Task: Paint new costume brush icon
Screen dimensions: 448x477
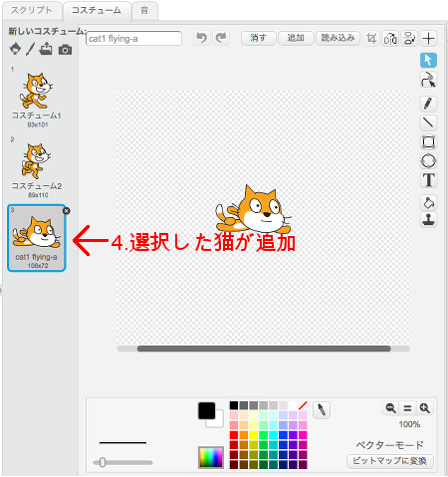Action: pos(31,49)
